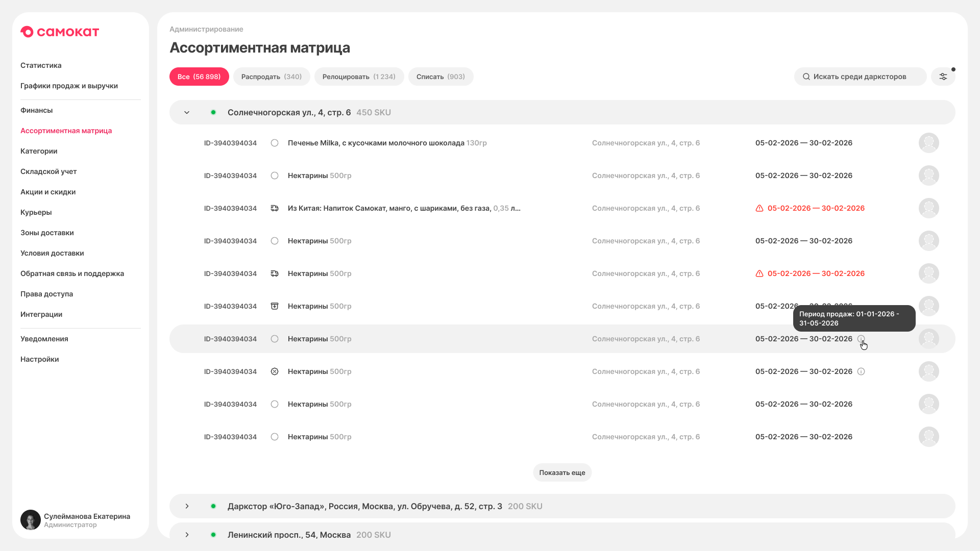Click the info icon in the highlighted row
Image resolution: width=980 pixels, height=551 pixels.
[x=861, y=339]
